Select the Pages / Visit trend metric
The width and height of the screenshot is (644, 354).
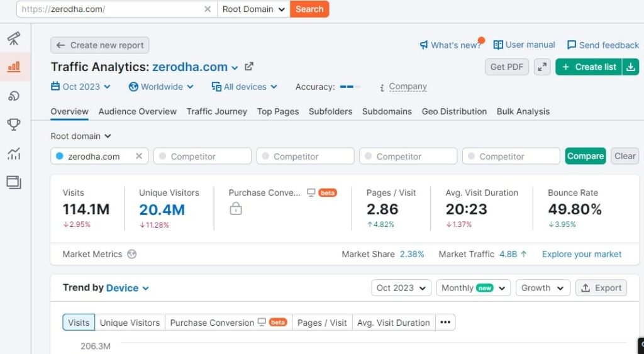(322, 323)
